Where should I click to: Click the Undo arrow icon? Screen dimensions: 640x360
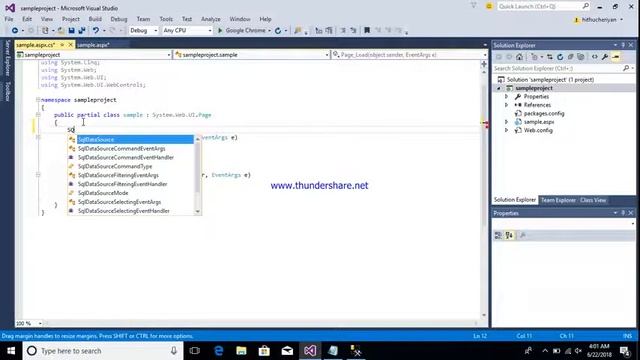(x=96, y=31)
